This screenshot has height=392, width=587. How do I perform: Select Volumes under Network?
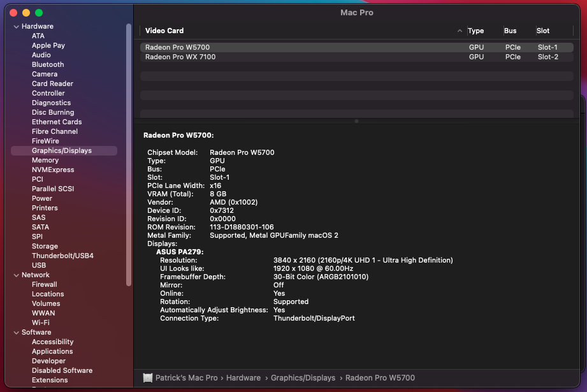pos(46,303)
